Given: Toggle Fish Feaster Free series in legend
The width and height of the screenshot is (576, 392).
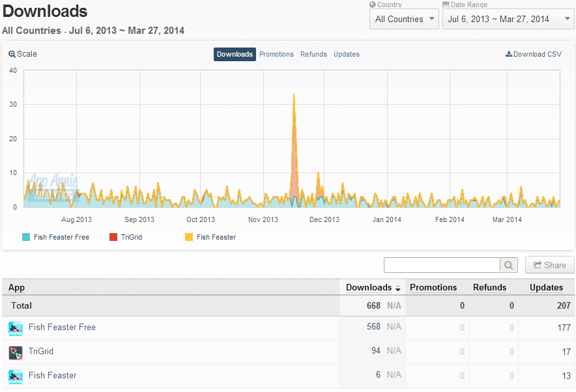Looking at the screenshot, I should 56,237.
